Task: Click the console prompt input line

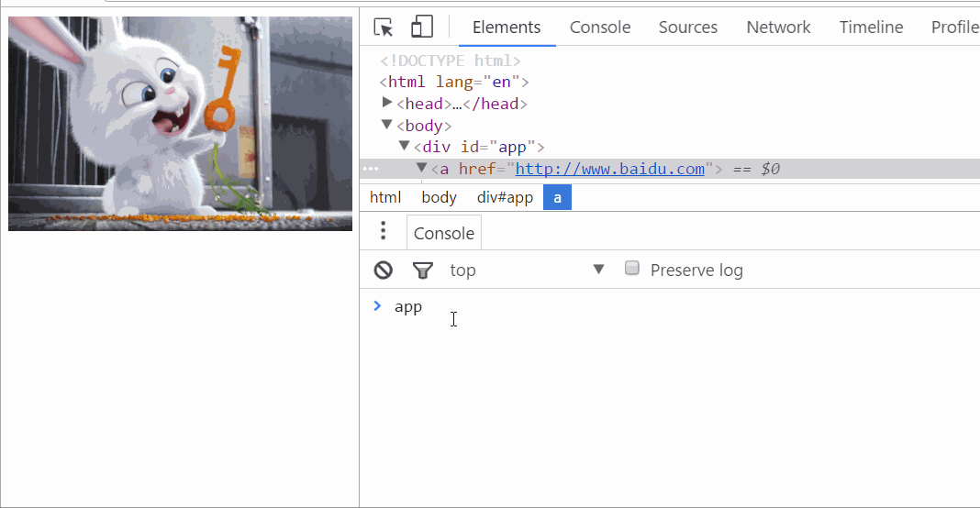Action: coord(642,307)
